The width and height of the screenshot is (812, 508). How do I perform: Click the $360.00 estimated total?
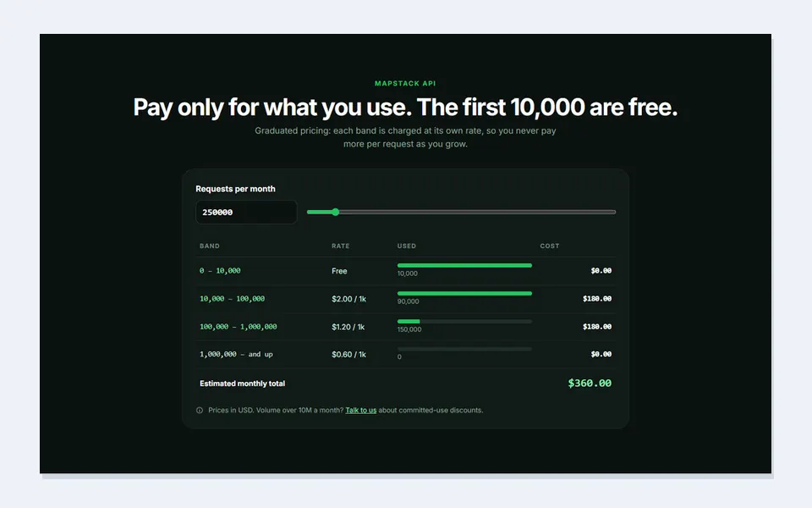(x=590, y=383)
